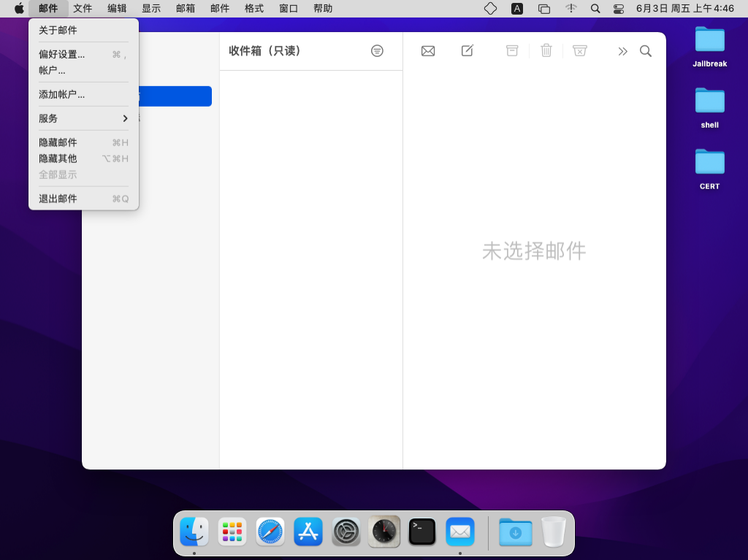This screenshot has width=748, height=560.
Task: Click the Junk mail toolbar icon
Action: [579, 50]
